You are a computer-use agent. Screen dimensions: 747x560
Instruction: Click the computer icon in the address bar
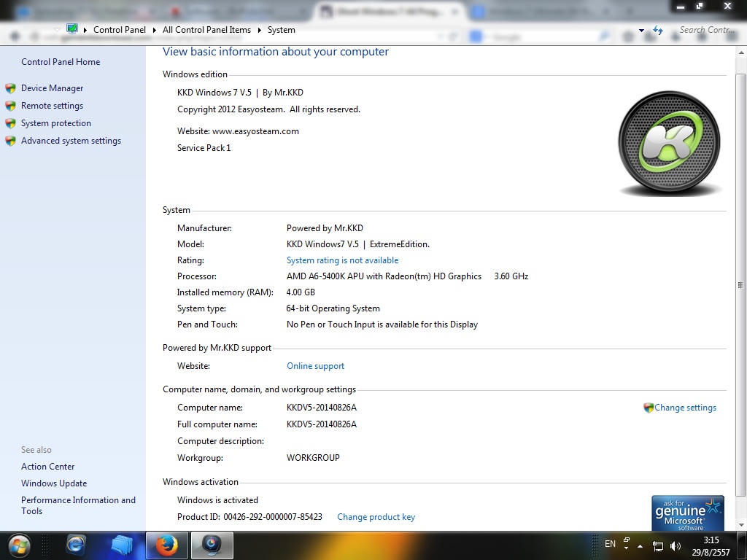(x=72, y=29)
